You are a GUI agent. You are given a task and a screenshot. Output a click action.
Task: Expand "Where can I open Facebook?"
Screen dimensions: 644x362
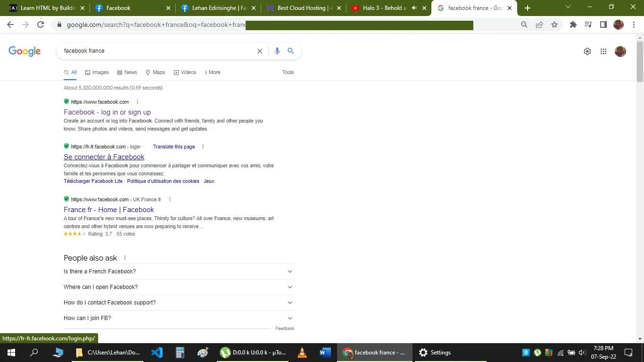click(179, 287)
